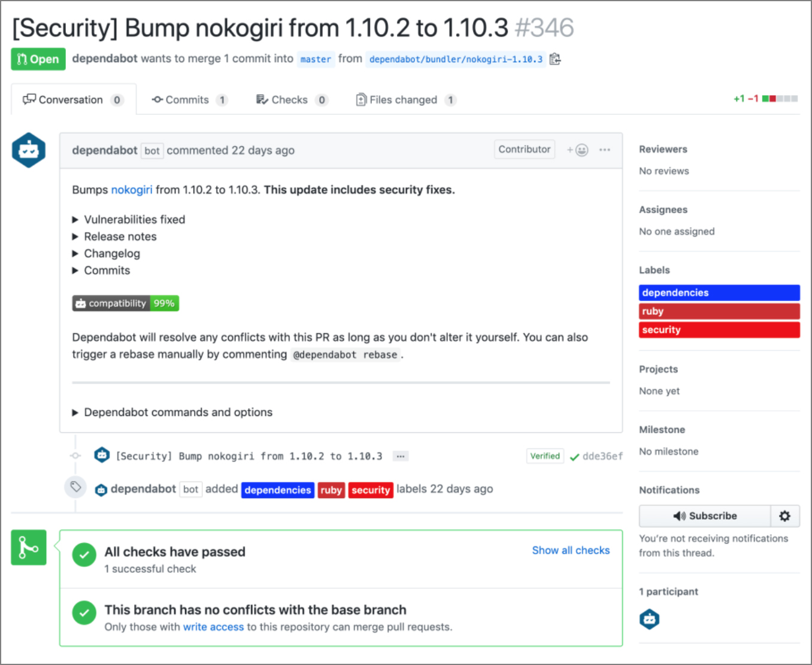Click the Show all checks link
The image size is (812, 665).
point(570,550)
